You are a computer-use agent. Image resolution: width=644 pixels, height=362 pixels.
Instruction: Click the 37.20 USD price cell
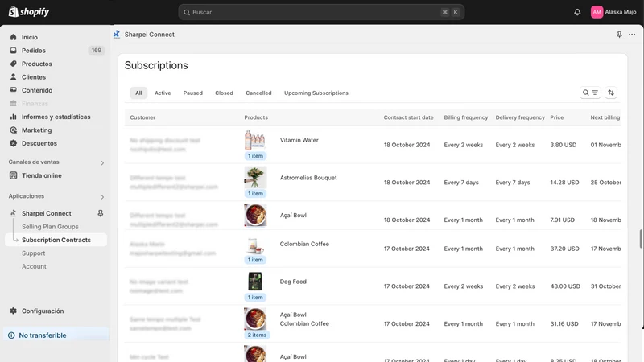coord(565,249)
